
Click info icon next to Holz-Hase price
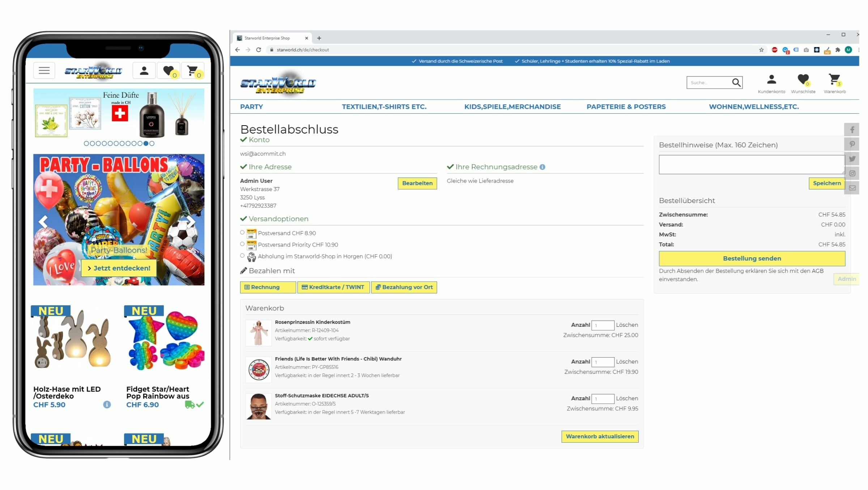click(107, 405)
